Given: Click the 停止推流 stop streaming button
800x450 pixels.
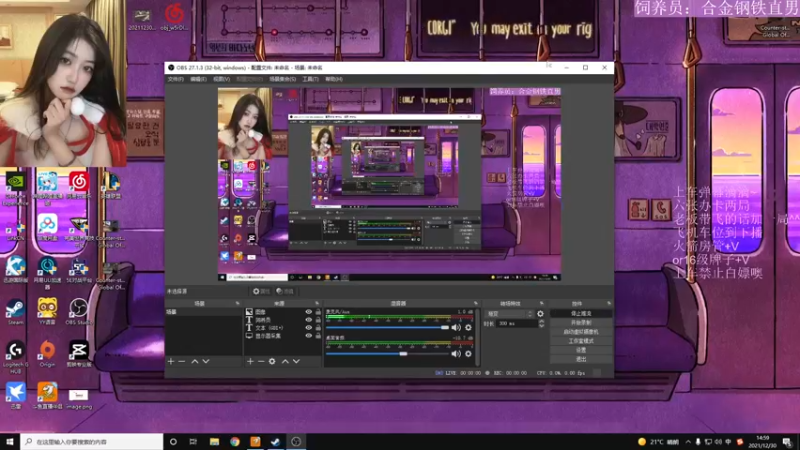Looking at the screenshot, I should 581,313.
